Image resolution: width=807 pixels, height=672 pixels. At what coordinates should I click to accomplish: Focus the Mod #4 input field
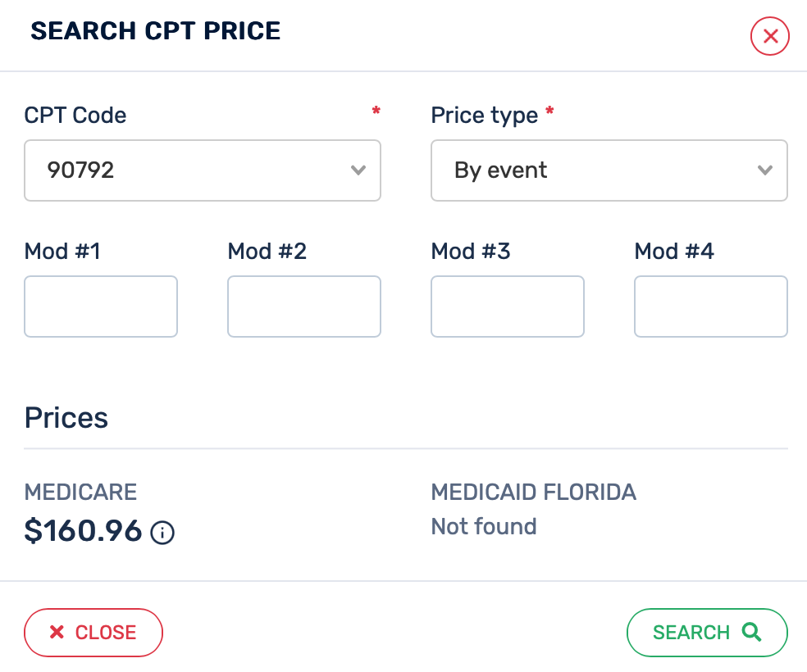711,306
